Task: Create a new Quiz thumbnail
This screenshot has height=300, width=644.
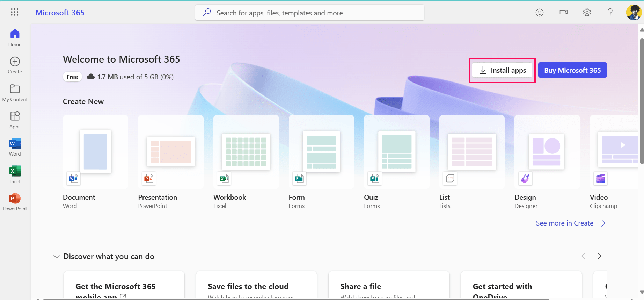Action: tap(397, 152)
